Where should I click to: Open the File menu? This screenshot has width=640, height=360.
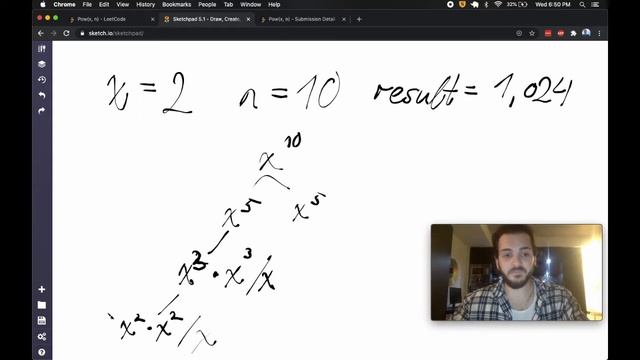point(87,4)
